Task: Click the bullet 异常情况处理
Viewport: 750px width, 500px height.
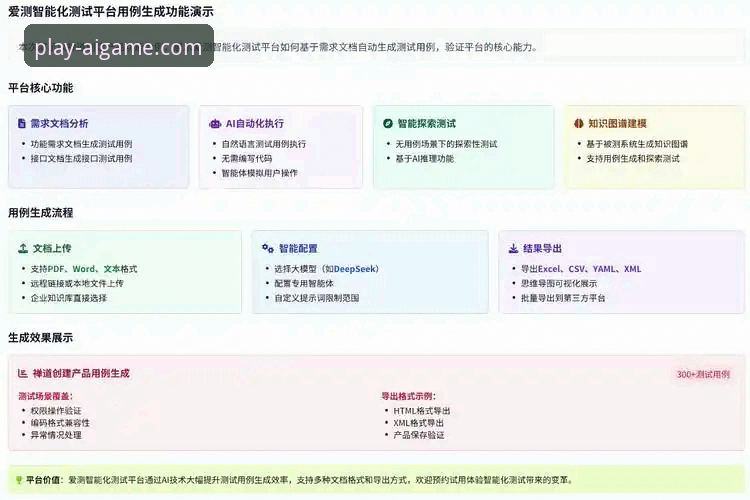Action: 56,435
